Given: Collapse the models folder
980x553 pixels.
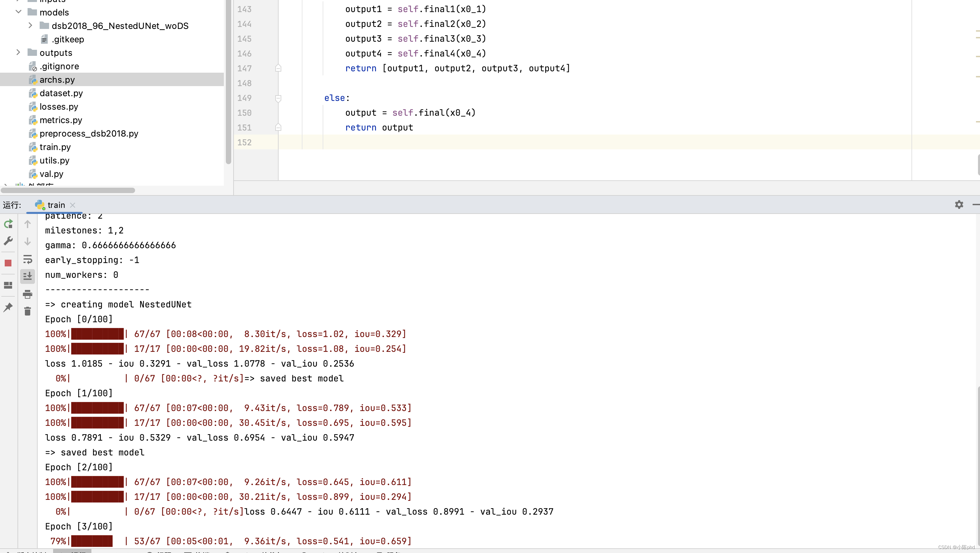Looking at the screenshot, I should pos(18,12).
